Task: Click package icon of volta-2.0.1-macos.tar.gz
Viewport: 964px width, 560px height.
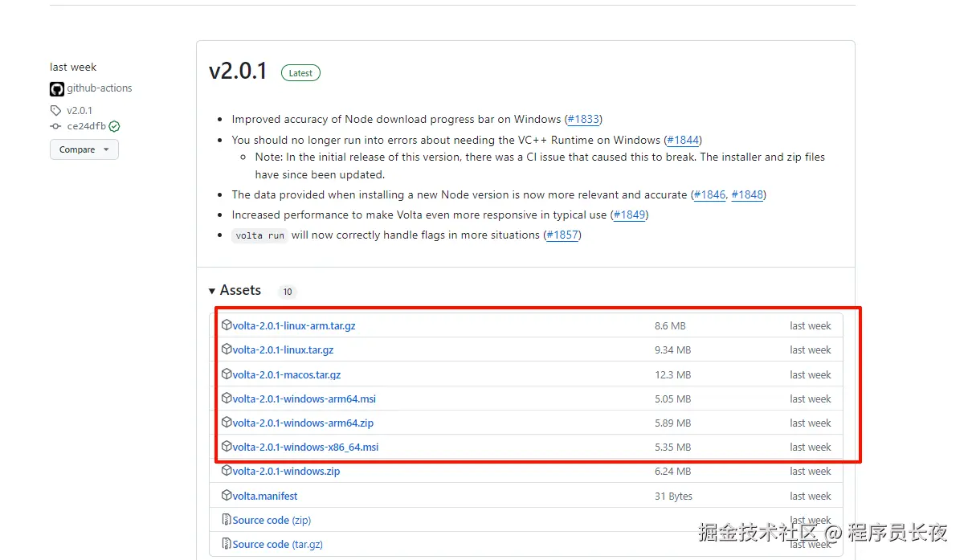Action: coord(227,374)
